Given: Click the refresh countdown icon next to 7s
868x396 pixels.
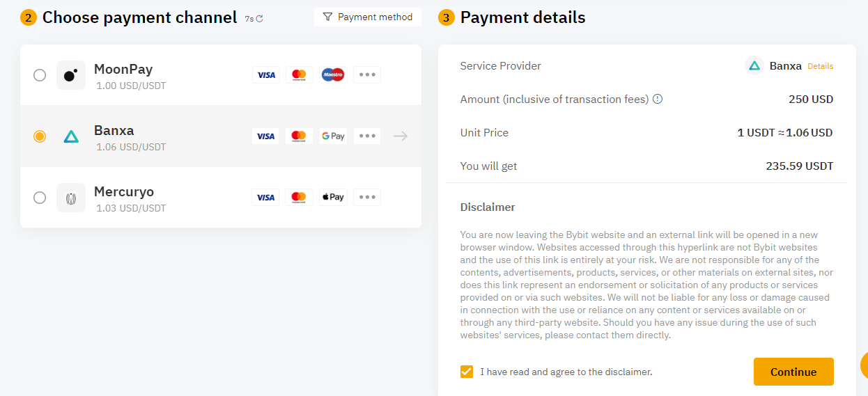Looking at the screenshot, I should click(x=260, y=19).
